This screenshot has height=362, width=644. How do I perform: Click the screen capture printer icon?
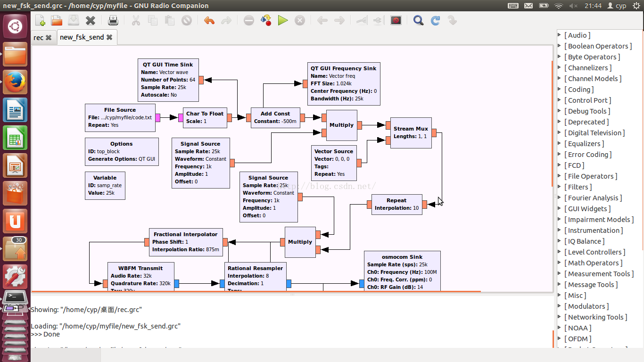click(x=113, y=20)
